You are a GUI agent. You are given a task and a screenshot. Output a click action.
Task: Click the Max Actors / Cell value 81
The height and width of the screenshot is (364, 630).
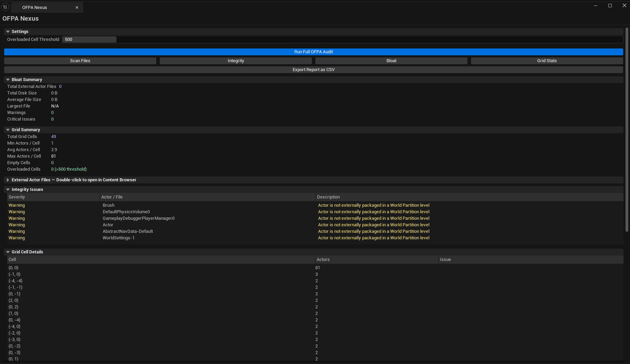tap(54, 156)
